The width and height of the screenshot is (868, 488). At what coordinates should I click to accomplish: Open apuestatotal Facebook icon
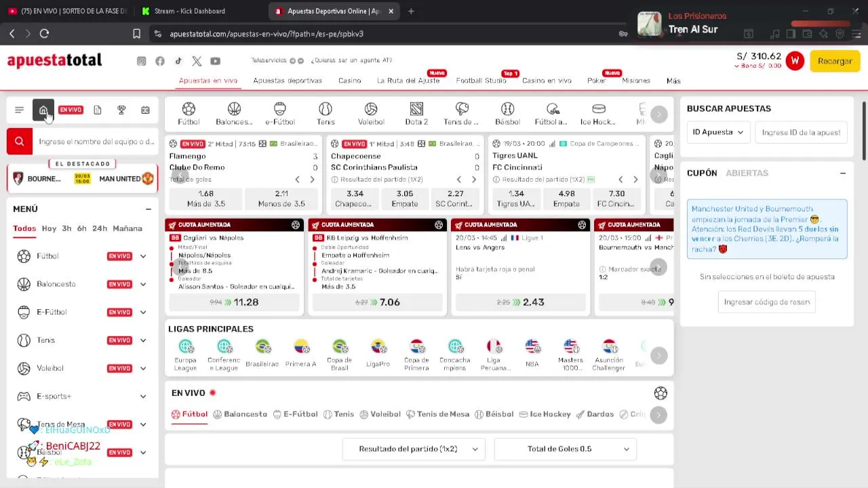point(160,61)
